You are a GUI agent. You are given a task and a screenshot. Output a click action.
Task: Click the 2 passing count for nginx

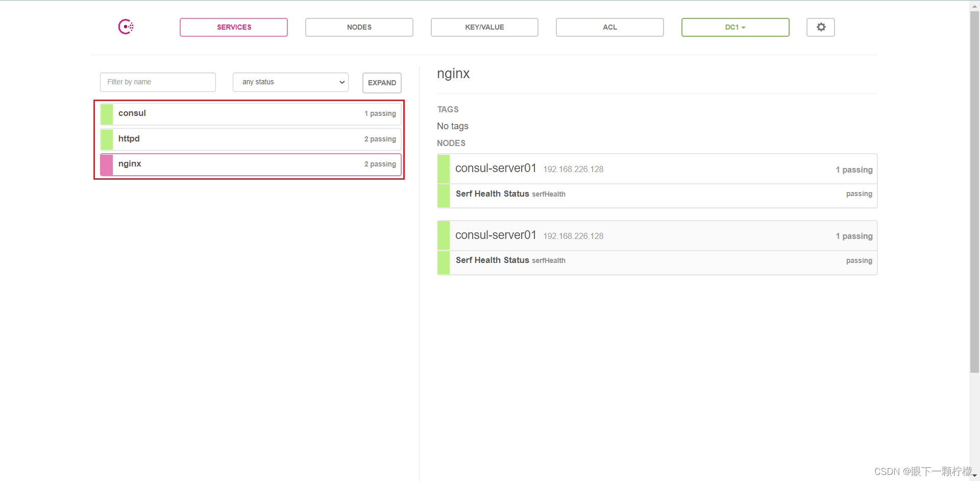380,164
